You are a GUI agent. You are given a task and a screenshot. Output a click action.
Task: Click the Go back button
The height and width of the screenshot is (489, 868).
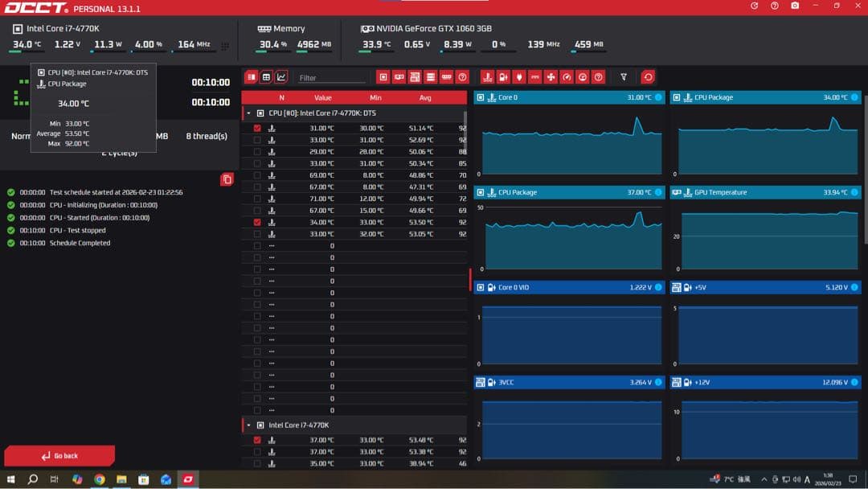click(59, 456)
